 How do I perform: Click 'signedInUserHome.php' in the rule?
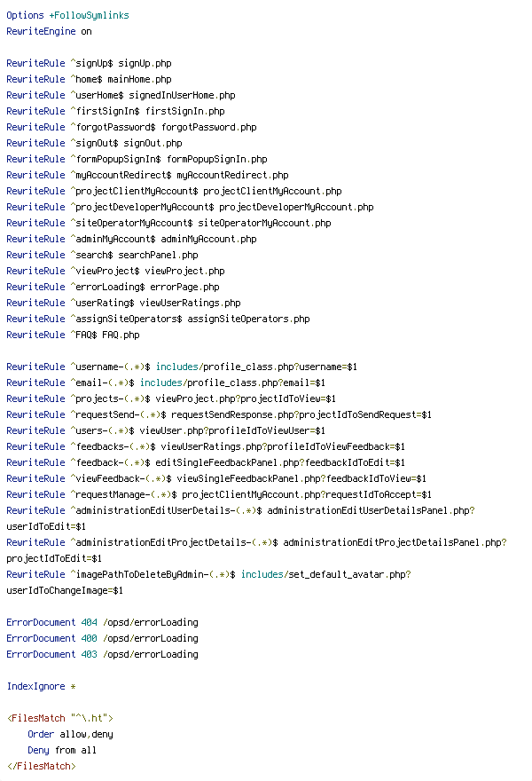click(x=182, y=95)
